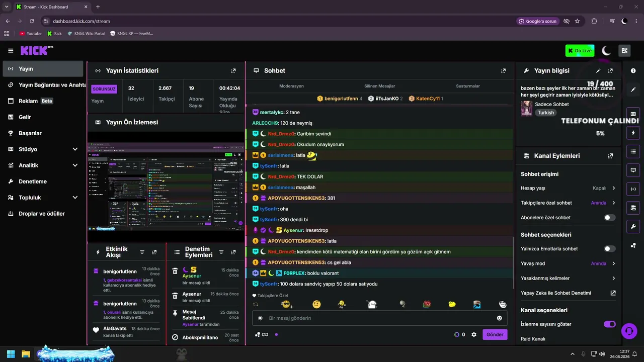644x362 pixels.
Task: Expand the Stüdyo sidebar section
Action: point(75,149)
